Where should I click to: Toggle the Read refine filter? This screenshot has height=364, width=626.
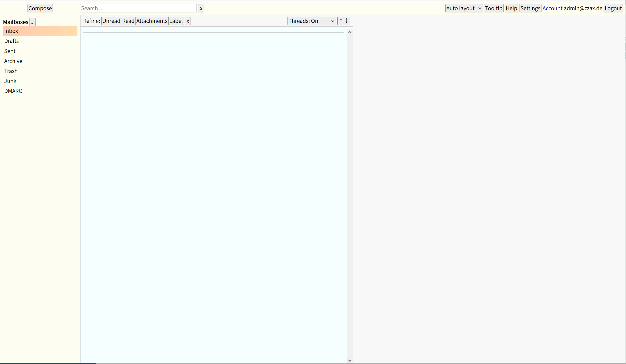[x=128, y=21]
